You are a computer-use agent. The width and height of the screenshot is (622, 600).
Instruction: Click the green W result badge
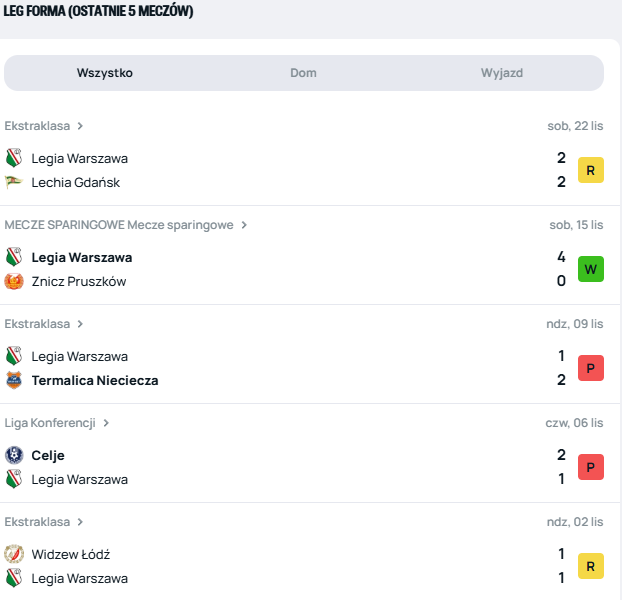[x=591, y=269]
